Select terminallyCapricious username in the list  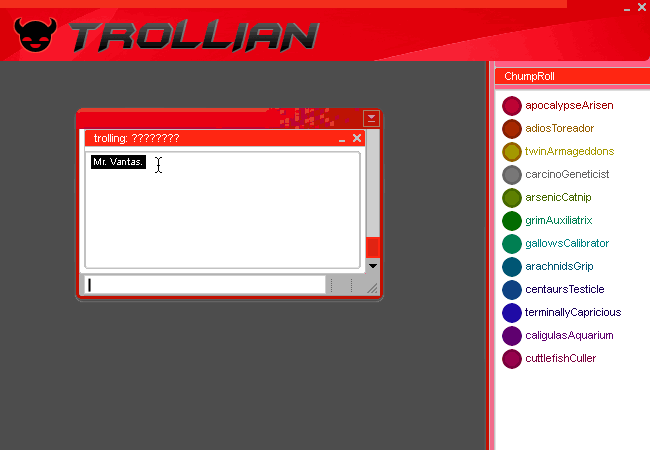[573, 312]
